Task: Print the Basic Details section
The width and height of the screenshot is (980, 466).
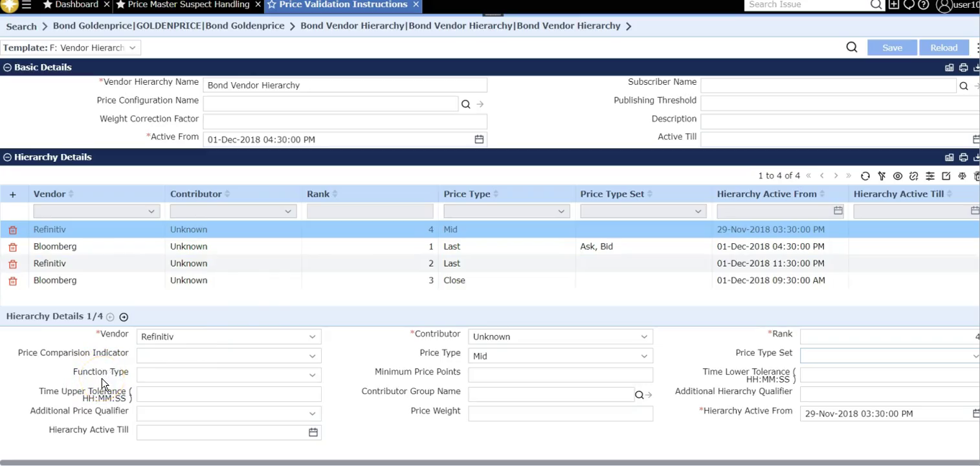Action: click(964, 67)
